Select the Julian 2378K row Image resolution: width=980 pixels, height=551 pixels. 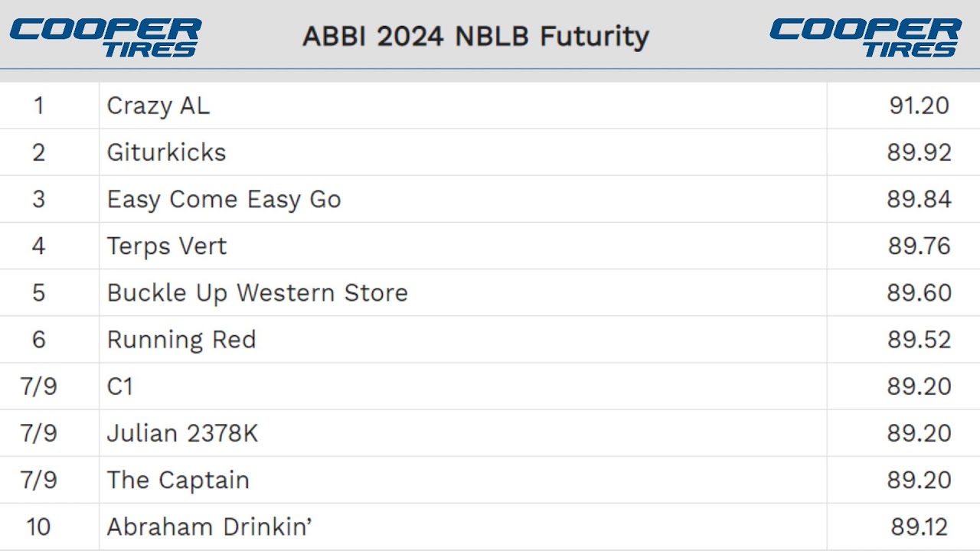[x=182, y=434]
